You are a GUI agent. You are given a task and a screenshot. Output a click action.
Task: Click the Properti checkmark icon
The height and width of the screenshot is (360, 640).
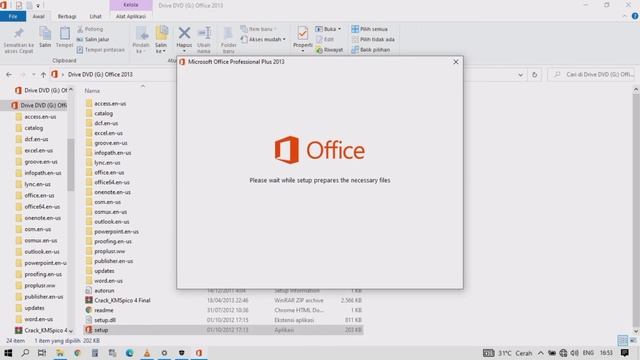pos(303,33)
